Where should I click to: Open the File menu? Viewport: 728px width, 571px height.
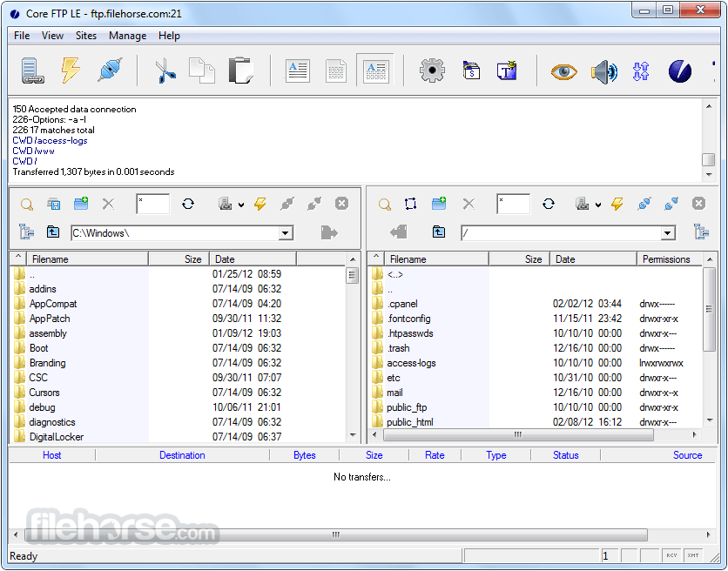22,36
